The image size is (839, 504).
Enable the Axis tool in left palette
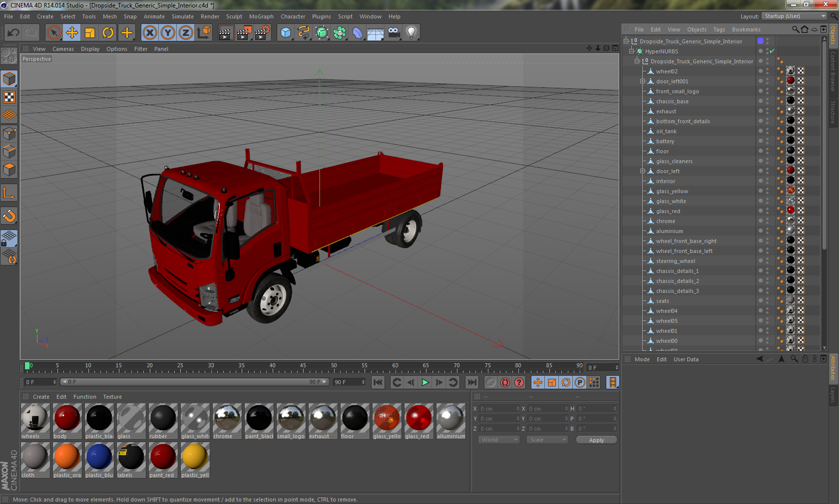(x=9, y=193)
